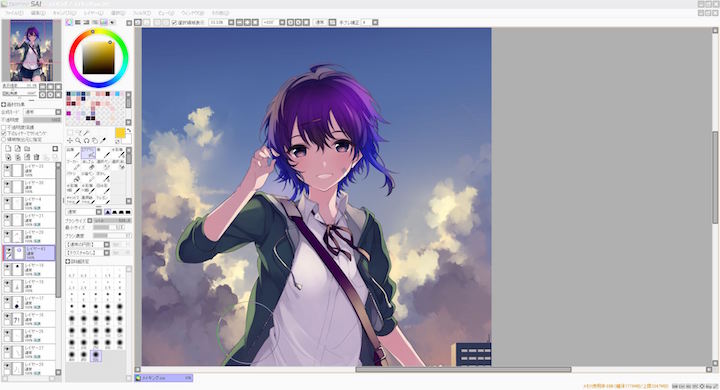Select the rectangular selection tool
Viewport: 720px width, 390px height.
[x=70, y=133]
